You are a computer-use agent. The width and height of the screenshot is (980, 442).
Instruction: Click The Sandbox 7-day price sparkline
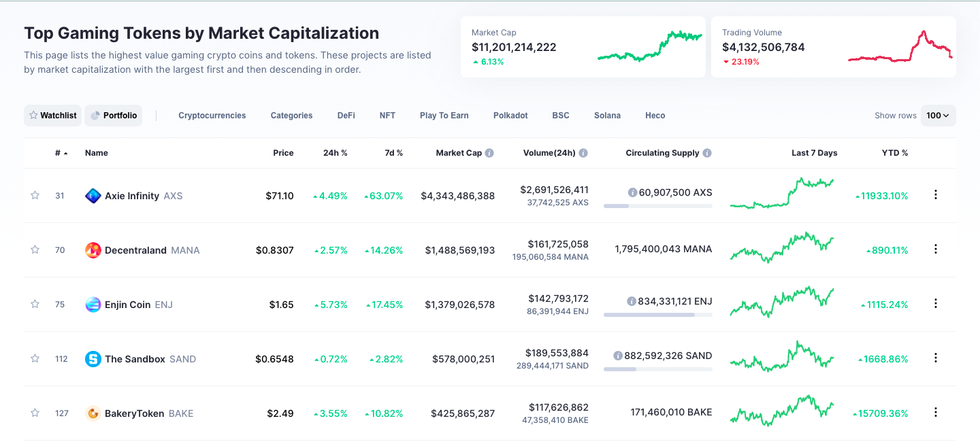pyautogui.click(x=782, y=358)
